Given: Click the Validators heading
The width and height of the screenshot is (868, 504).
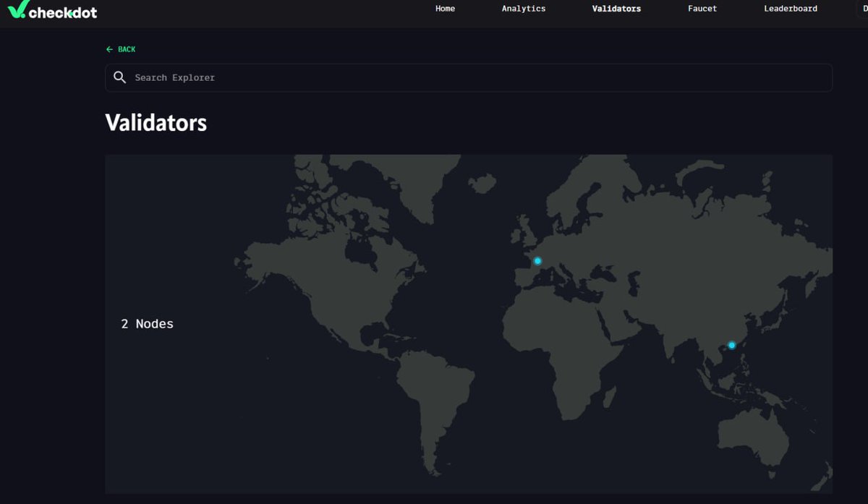Looking at the screenshot, I should coord(156,122).
